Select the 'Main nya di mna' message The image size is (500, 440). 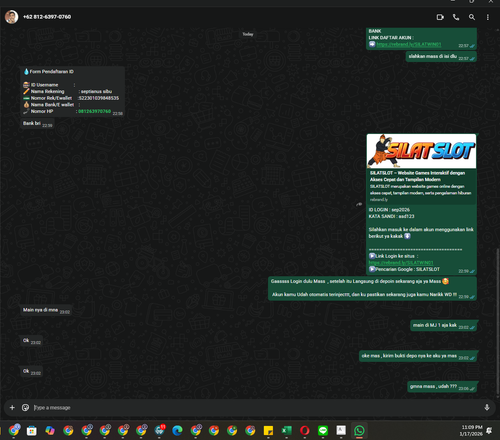coord(46,310)
